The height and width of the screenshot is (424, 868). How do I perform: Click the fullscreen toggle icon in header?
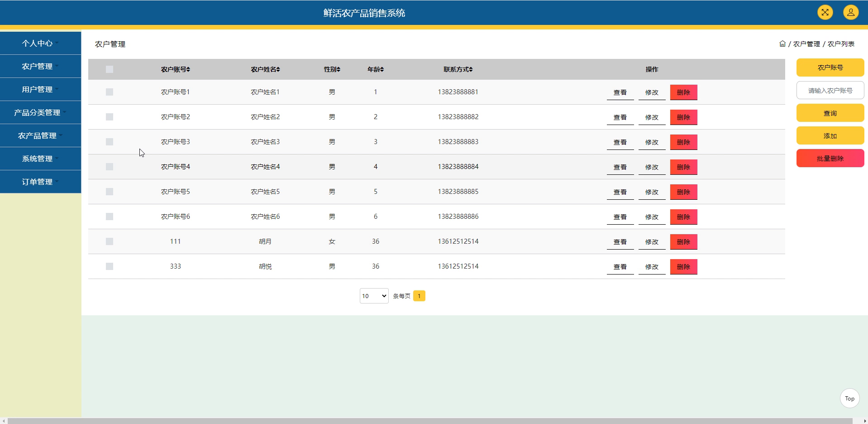tap(825, 12)
